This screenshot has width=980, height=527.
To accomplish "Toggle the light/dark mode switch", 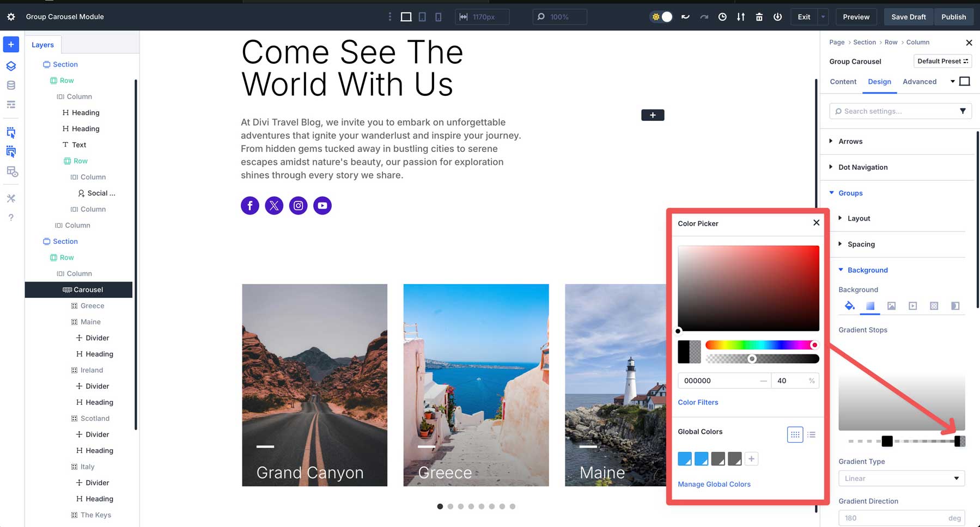I will [x=661, y=16].
